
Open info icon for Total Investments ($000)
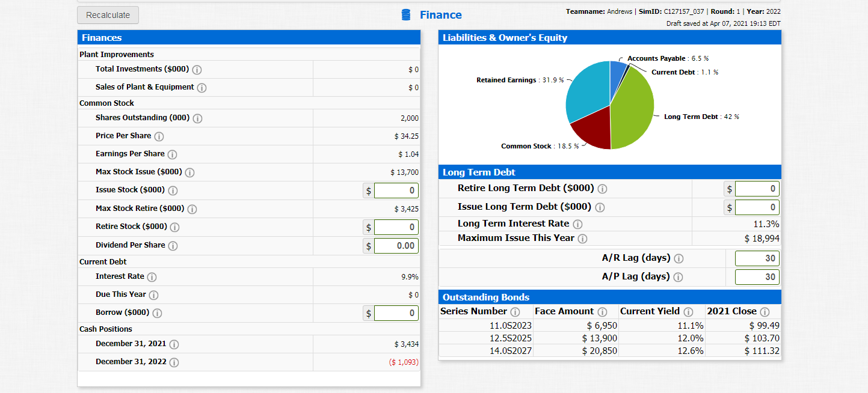197,70
